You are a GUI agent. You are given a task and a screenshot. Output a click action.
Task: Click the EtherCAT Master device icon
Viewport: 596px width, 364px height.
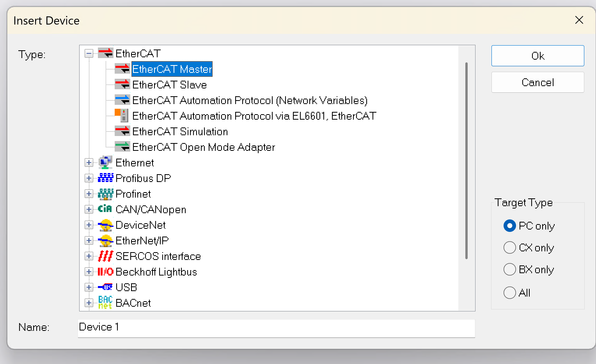[122, 69]
